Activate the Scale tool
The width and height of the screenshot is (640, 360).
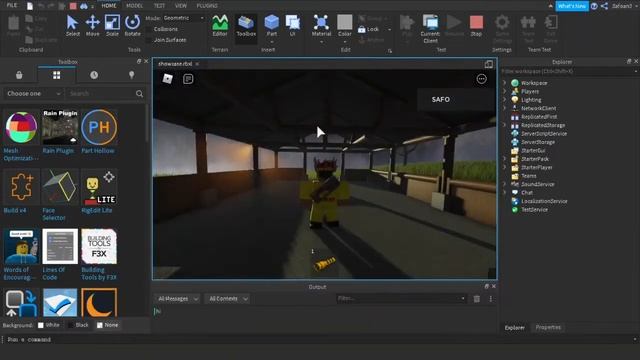[x=112, y=25]
